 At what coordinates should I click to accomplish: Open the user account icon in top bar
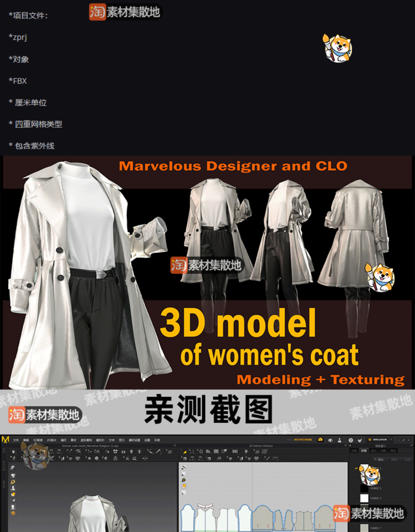340,440
